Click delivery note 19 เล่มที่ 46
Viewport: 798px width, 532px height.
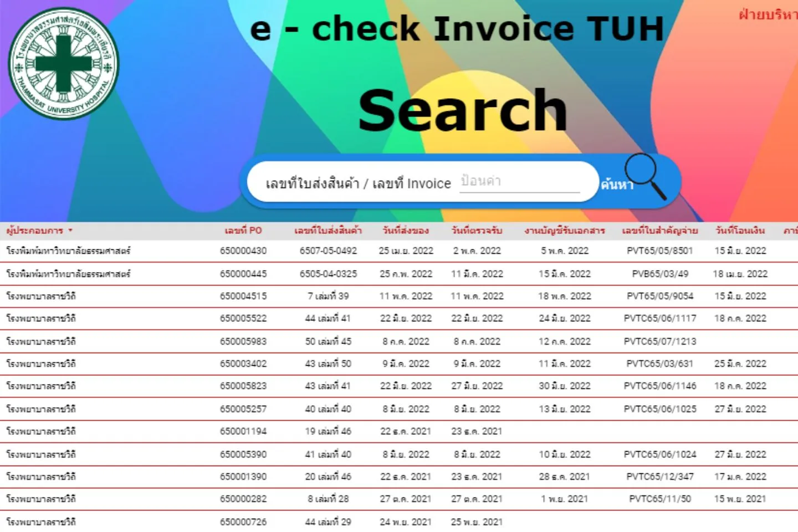[x=328, y=431]
